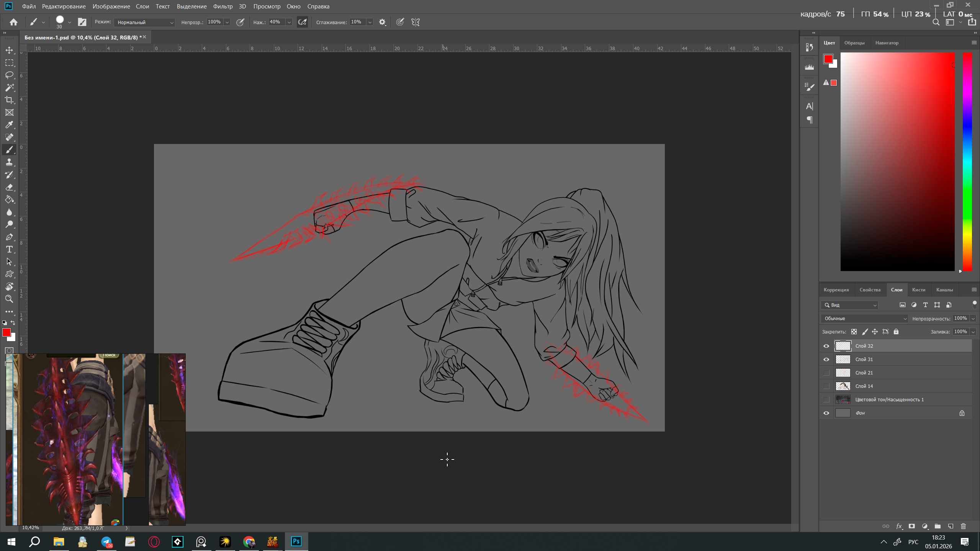980x551 pixels.
Task: Switch to the Кисти tab
Action: pyautogui.click(x=918, y=290)
